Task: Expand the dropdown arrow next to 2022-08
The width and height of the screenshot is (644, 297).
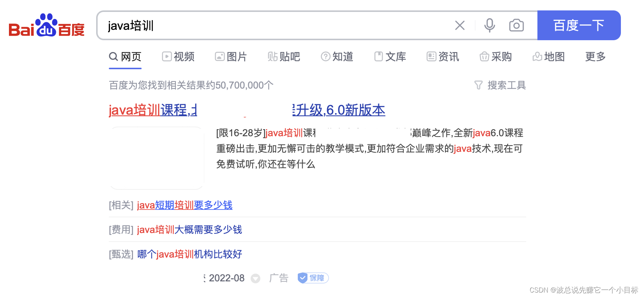Action: pyautogui.click(x=255, y=278)
